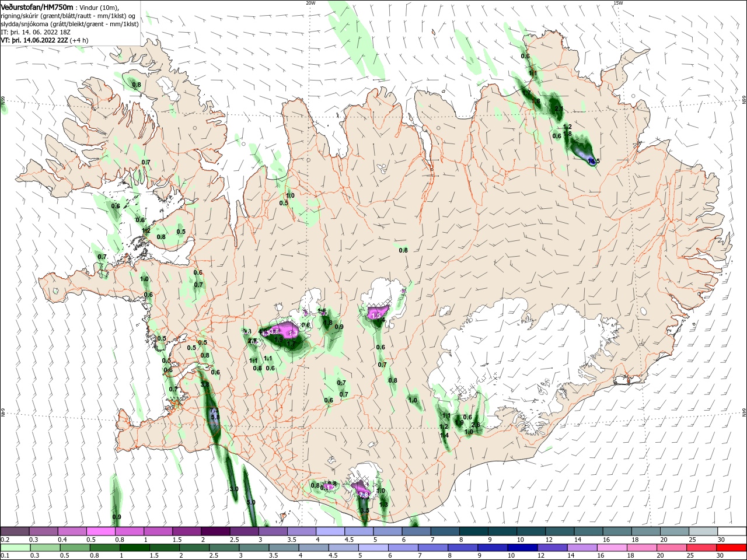Click the 'rigning/skúrir' legend description line
This screenshot has width=747, height=560.
tap(68, 16)
